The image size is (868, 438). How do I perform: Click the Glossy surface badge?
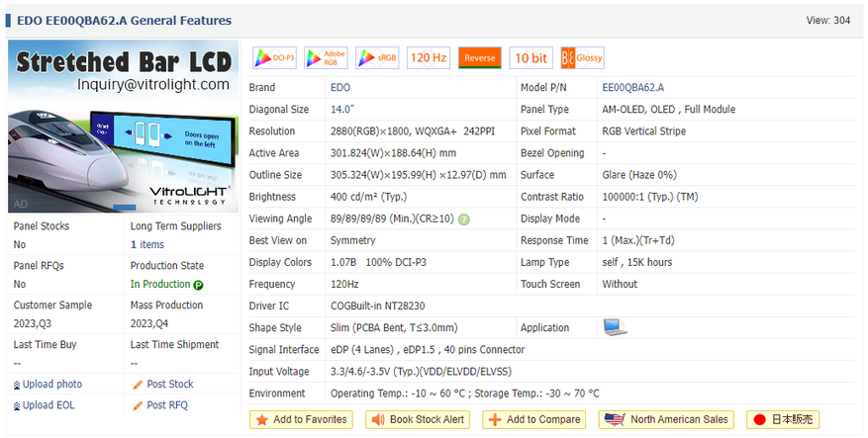coord(582,57)
